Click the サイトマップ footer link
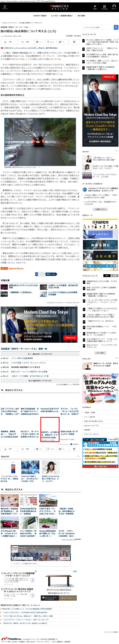This screenshot has height=644, width=119. coord(108,632)
